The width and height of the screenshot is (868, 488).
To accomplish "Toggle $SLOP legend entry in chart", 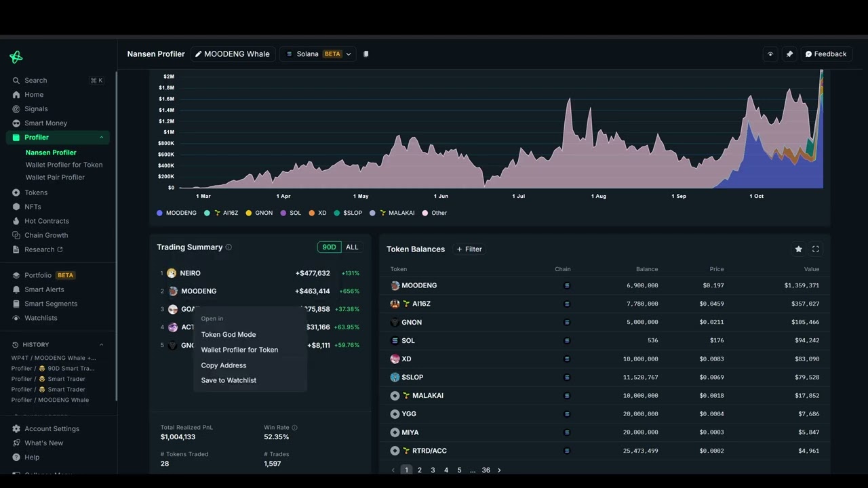I will tap(348, 213).
